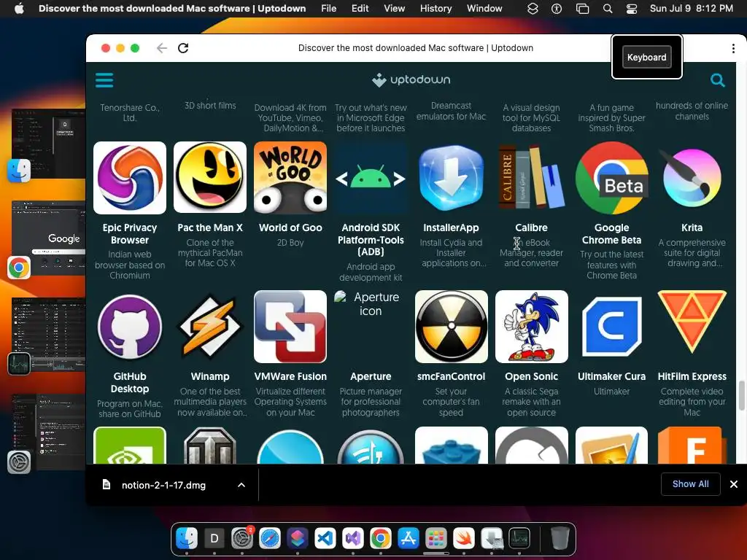Go back to the previous page
Viewport: 747px width, 560px height.
162,48
